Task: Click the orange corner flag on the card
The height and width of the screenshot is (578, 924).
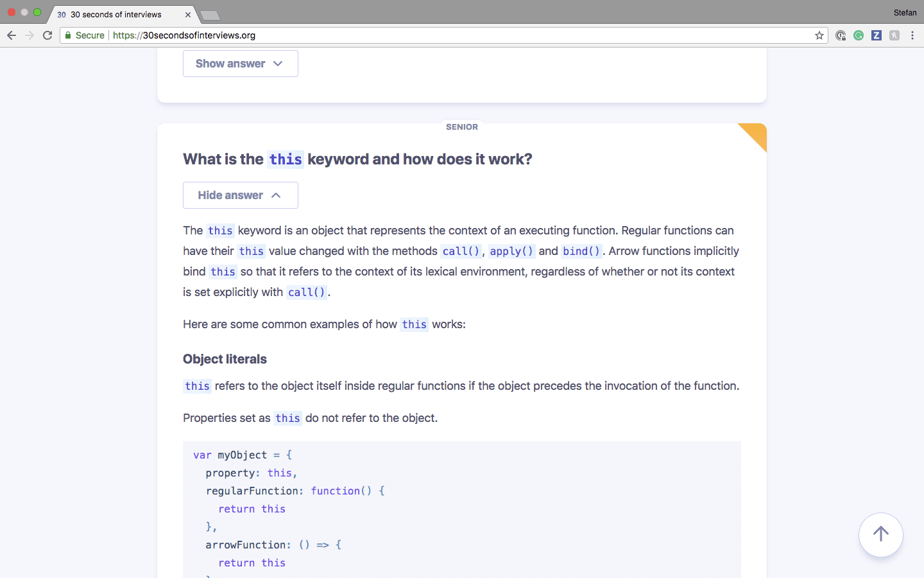Action: pos(756,134)
